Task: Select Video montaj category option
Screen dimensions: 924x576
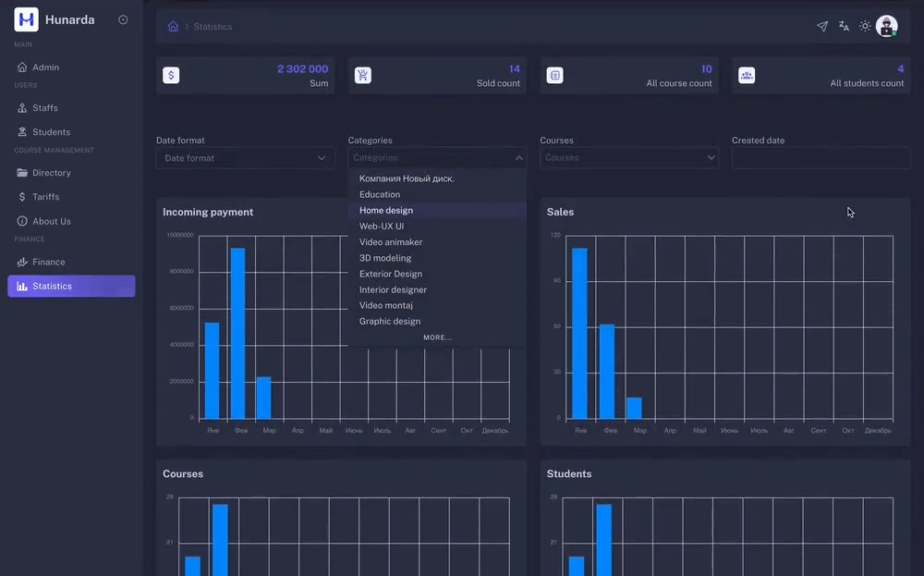Action: [437, 305]
